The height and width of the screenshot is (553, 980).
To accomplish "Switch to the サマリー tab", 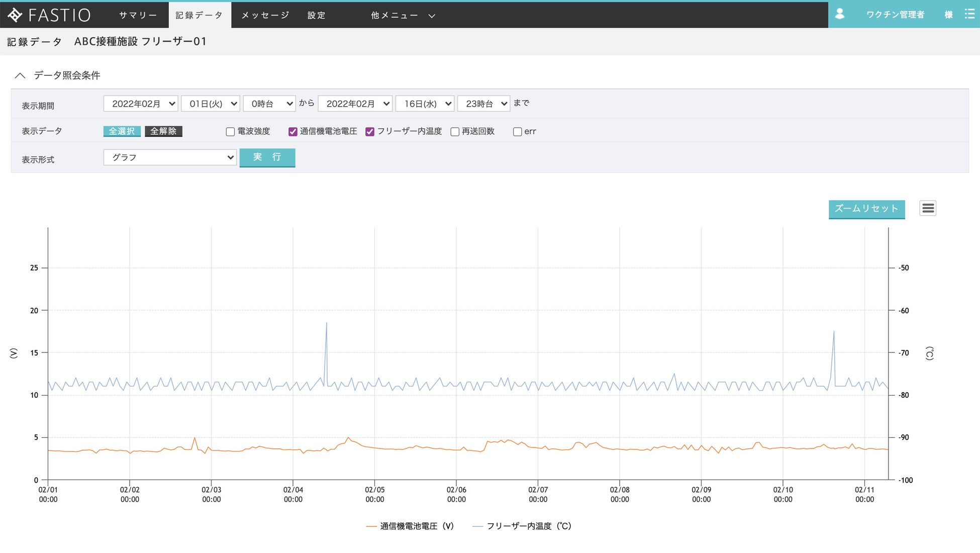I will tap(138, 15).
